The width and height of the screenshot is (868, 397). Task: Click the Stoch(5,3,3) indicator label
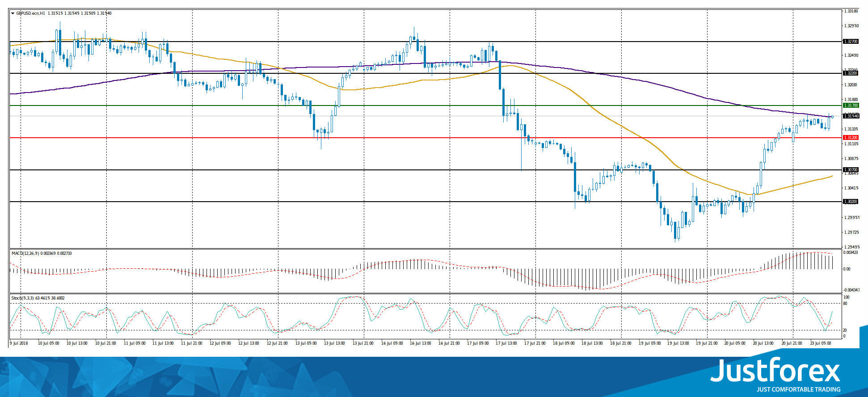click(x=22, y=298)
